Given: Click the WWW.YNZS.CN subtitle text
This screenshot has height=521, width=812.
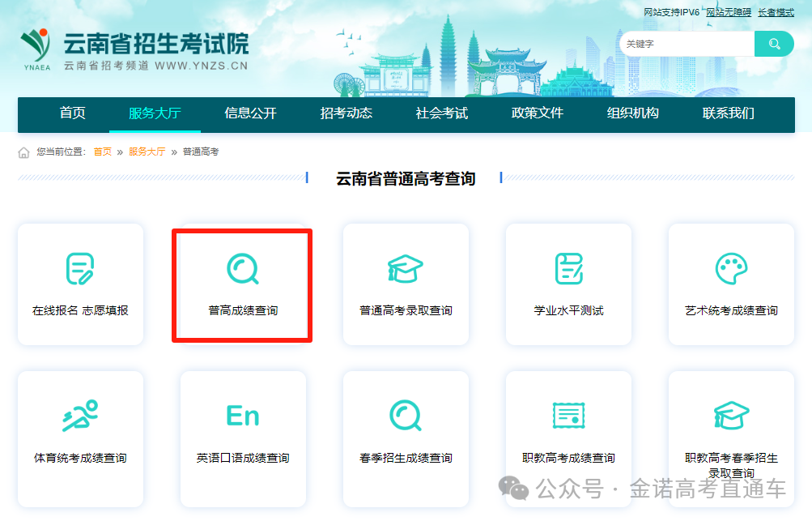Looking at the screenshot, I should point(202,66).
